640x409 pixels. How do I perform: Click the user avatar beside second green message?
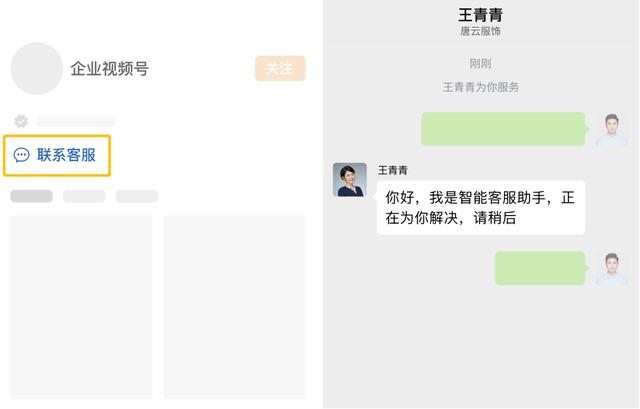pos(611,268)
